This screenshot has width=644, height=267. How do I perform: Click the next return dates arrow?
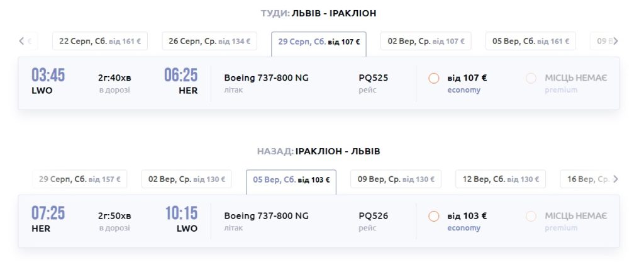616,179
